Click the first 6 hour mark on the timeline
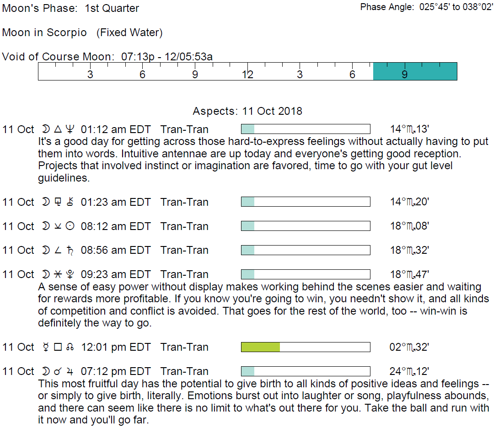Viewport: 504px width, 428px height. click(142, 75)
